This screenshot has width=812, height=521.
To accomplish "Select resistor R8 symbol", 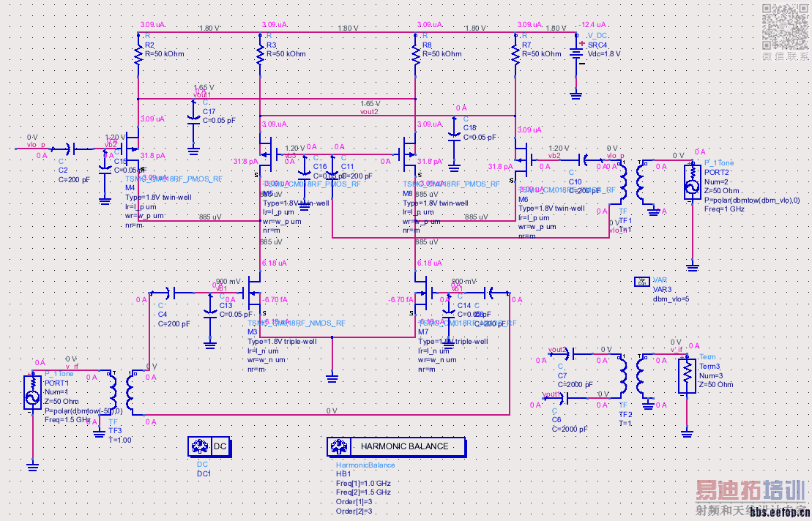I will (415, 54).
